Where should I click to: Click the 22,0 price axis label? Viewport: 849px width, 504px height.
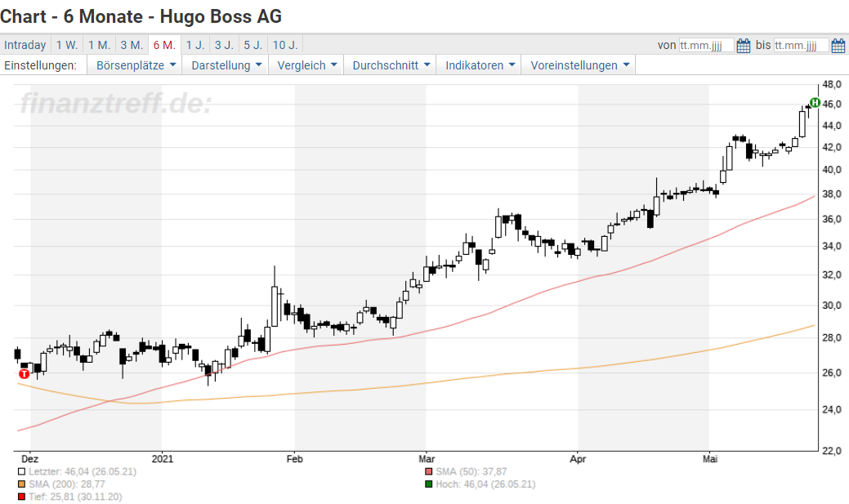coord(832,451)
